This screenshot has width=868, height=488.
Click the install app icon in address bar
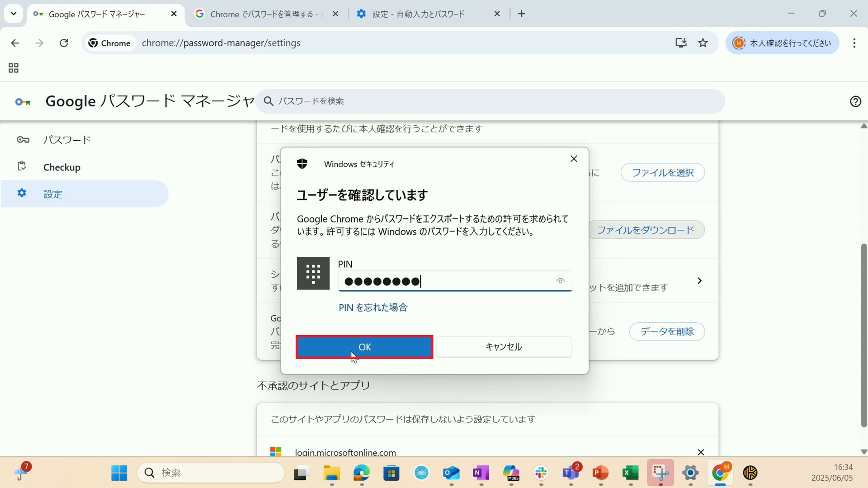point(681,43)
